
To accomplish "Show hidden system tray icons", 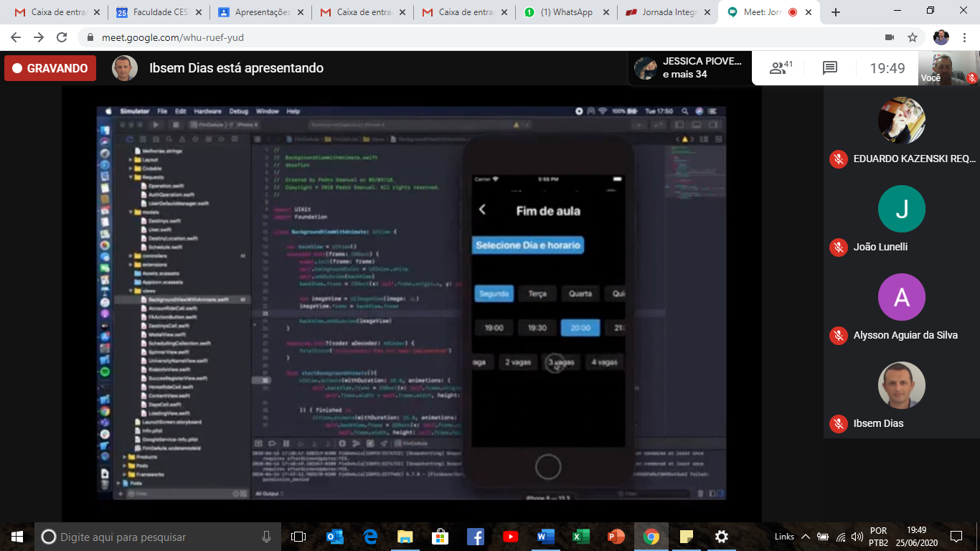I will click(805, 537).
